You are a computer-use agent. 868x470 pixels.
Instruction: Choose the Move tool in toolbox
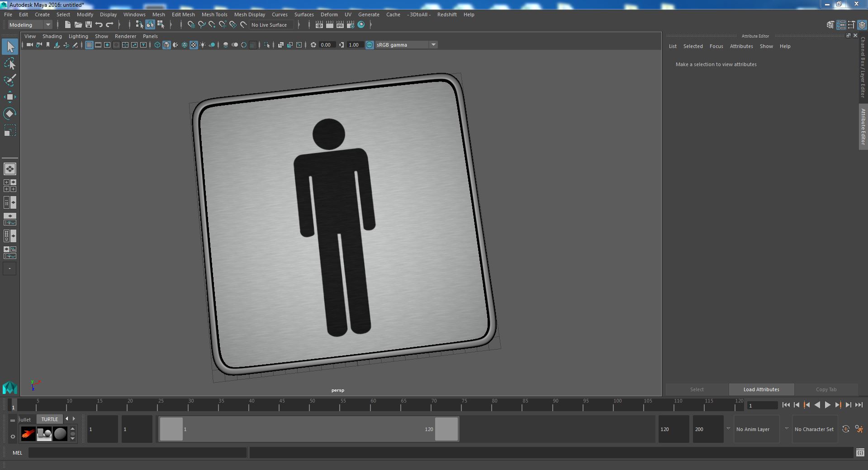(9, 97)
